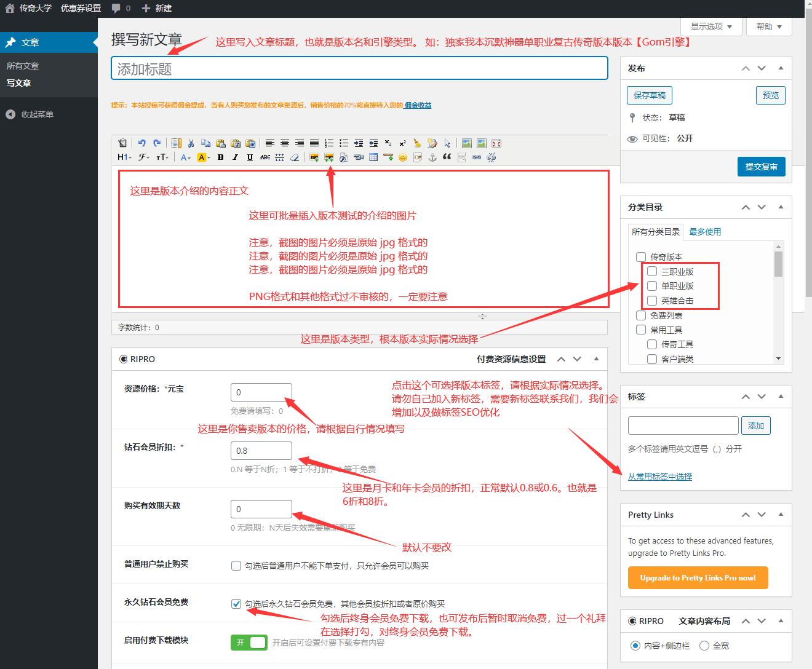812x669 pixels.
Task: Go to 所有文章 in sidebar
Action: (23, 66)
